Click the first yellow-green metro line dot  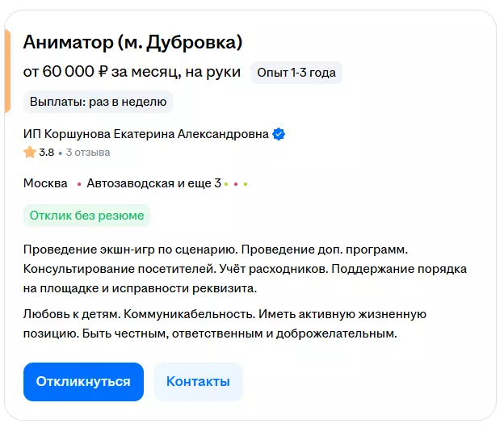point(226,184)
